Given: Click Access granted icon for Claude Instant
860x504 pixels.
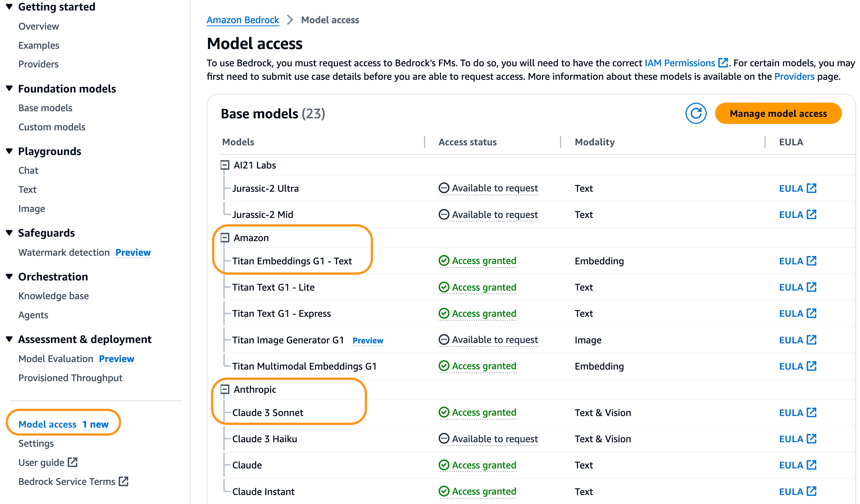Looking at the screenshot, I should coord(444,491).
